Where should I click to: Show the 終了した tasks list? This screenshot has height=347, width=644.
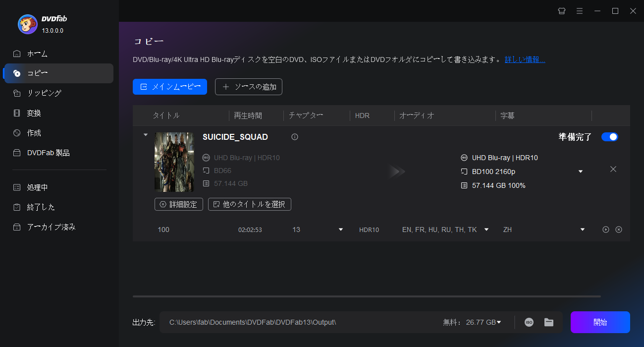click(x=59, y=207)
